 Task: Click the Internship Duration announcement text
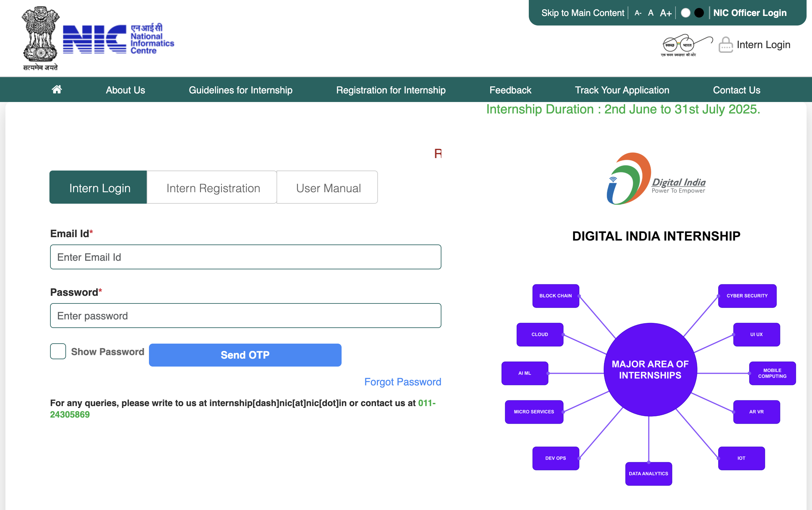(623, 109)
